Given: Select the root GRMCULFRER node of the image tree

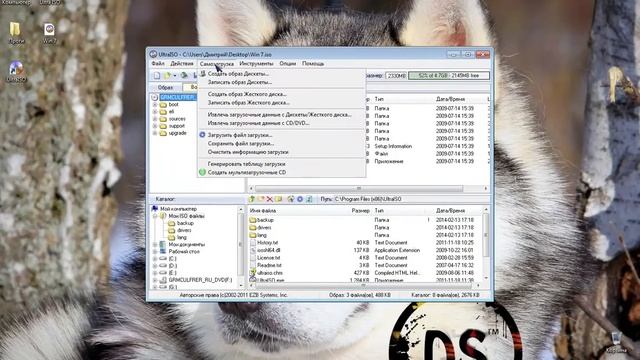Looking at the screenshot, I should coord(178,97).
